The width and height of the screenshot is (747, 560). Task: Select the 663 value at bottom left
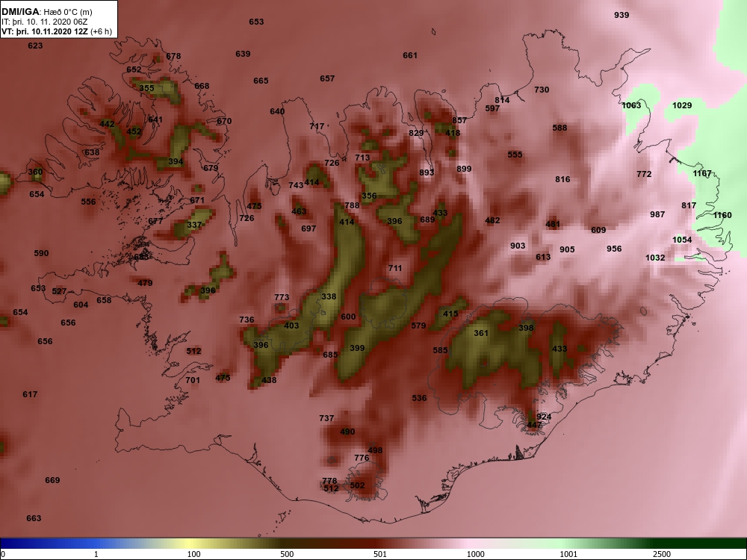pyautogui.click(x=34, y=518)
